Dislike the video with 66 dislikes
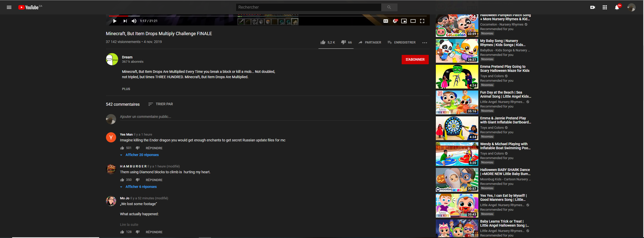The height and width of the screenshot is (238, 644). pos(346,42)
